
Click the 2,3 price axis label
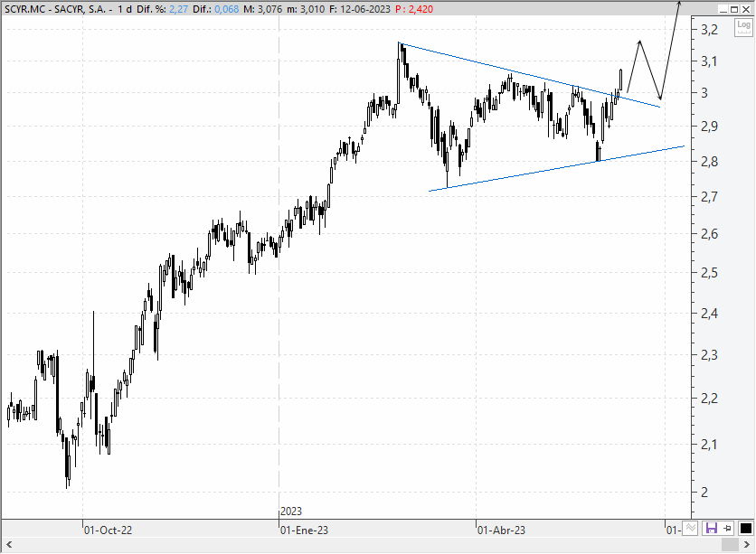(709, 355)
